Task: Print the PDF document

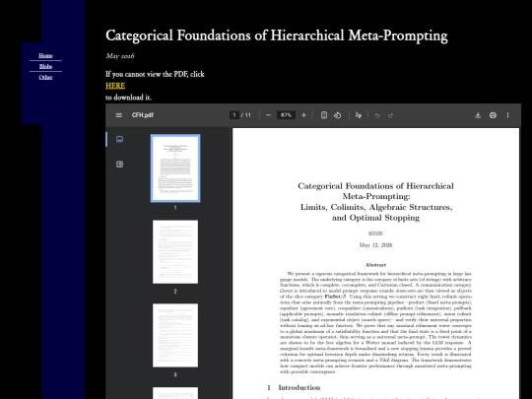Action: coord(493,115)
